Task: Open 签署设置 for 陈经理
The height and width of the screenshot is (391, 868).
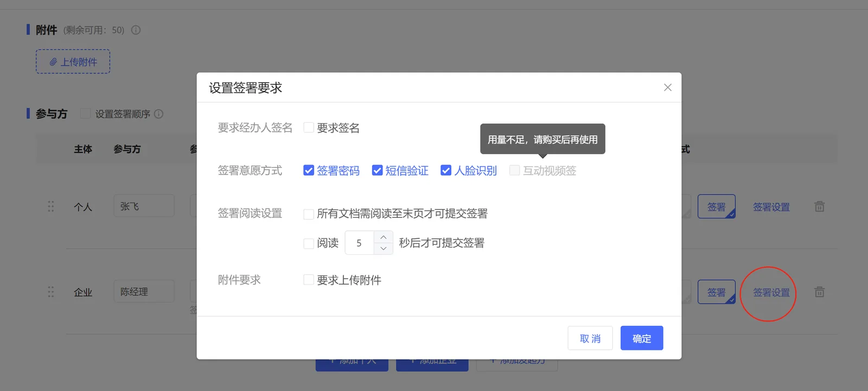Action: [x=771, y=293]
